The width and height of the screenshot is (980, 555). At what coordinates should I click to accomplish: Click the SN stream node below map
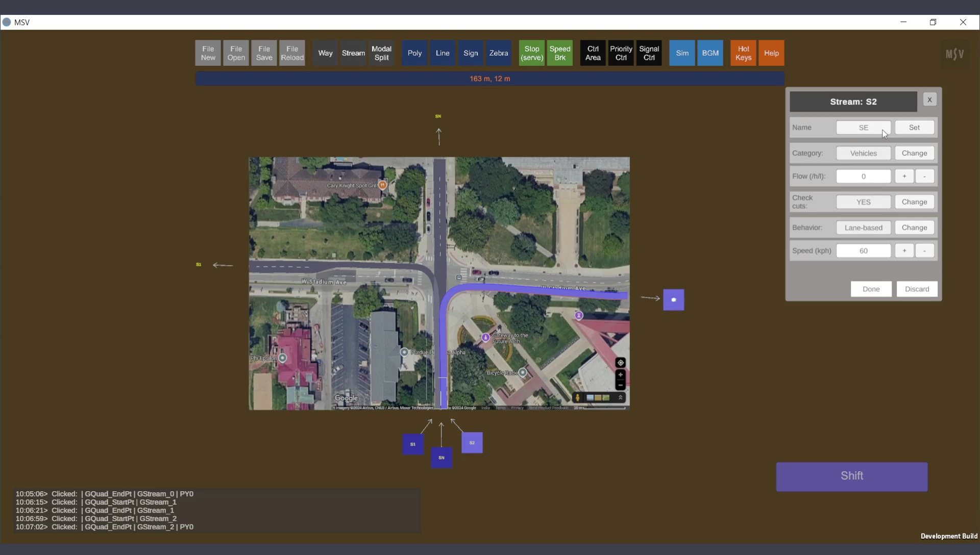(442, 458)
